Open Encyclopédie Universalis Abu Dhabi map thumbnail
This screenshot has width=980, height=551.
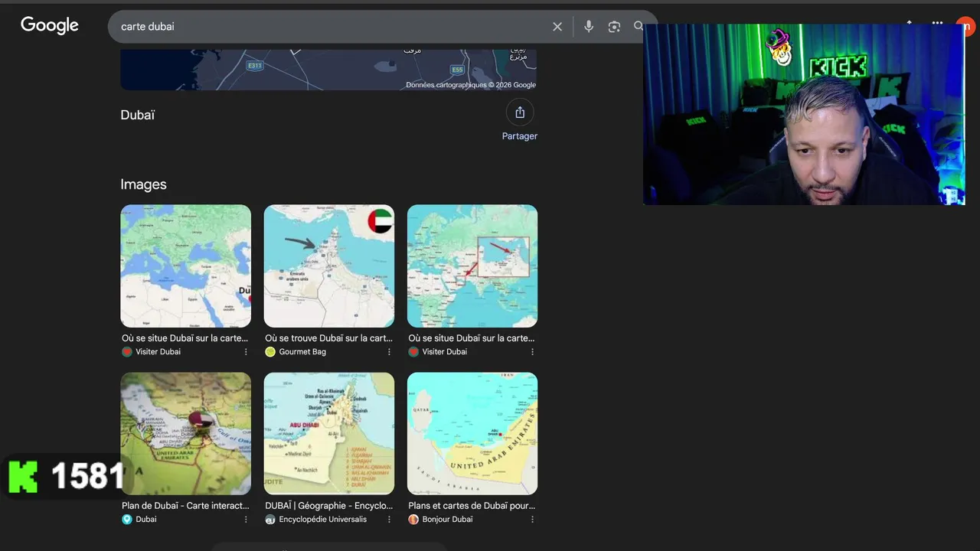pos(329,433)
